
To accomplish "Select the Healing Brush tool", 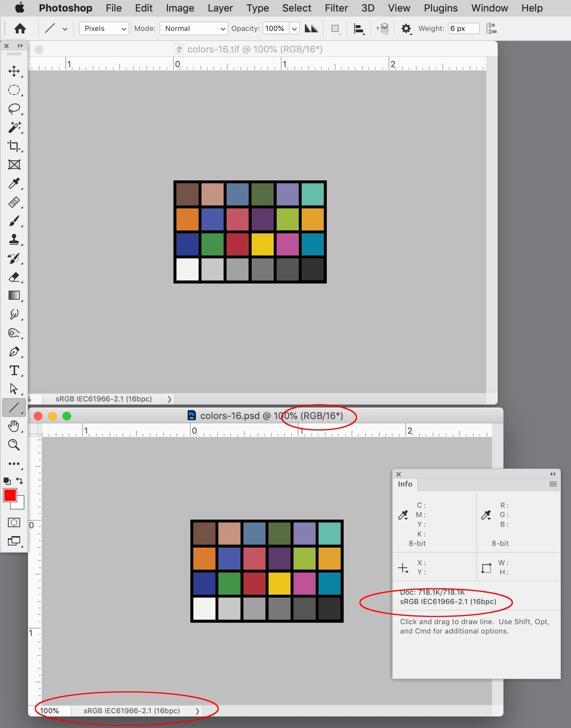I will (14, 202).
